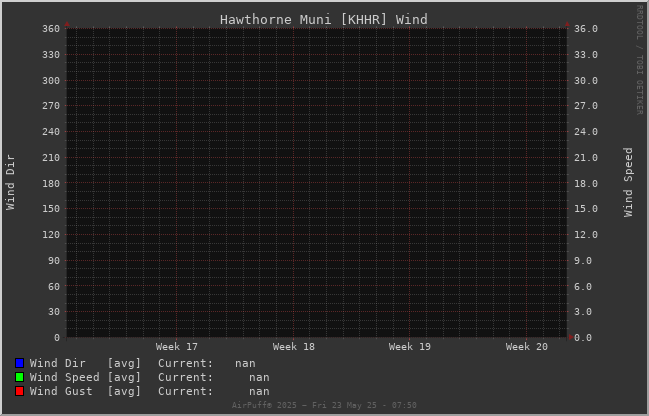Click the right axis value 18.0
Image resolution: width=649 pixels, height=416 pixels.
point(586,183)
